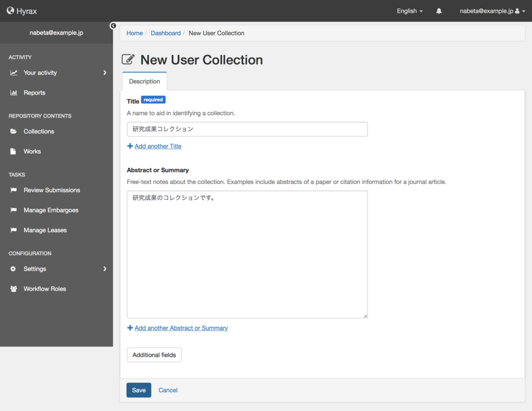The image size is (532, 411).
Task: Click the Home breadcrumb link
Action: pos(135,33)
